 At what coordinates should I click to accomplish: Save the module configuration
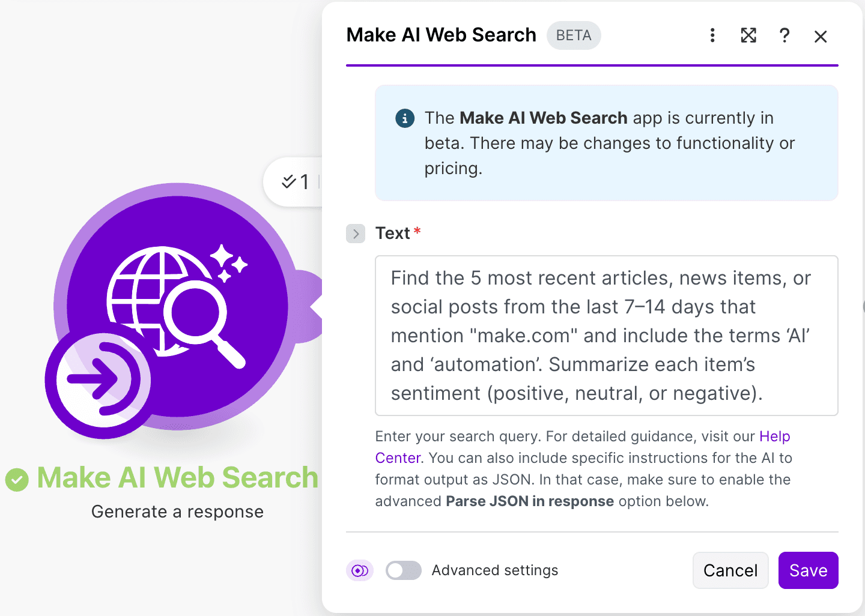[808, 570]
